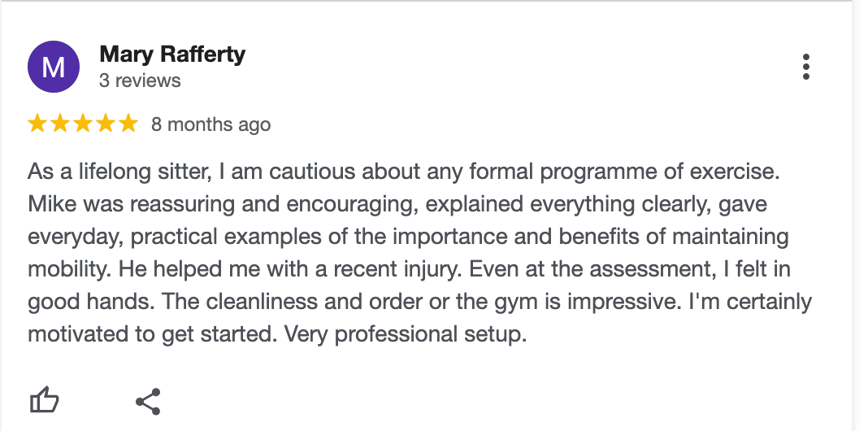Image resolution: width=868 pixels, height=431 pixels.
Task: Click "motivated to get started" text
Action: [x=158, y=334]
